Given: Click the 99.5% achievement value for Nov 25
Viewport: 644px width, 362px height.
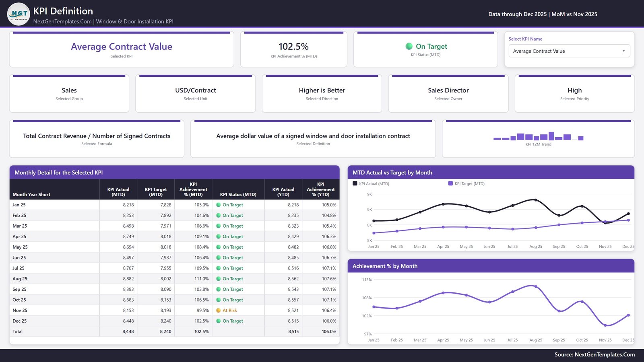Looking at the screenshot, I should pyautogui.click(x=203, y=311).
